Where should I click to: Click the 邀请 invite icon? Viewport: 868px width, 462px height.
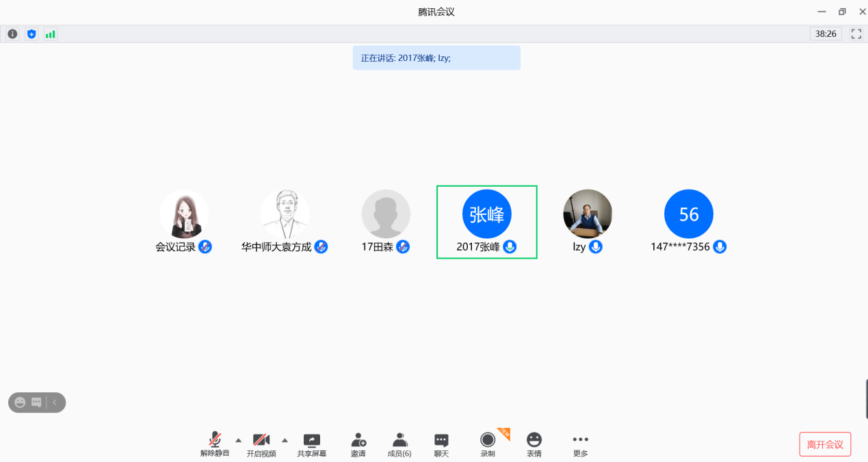point(358,444)
